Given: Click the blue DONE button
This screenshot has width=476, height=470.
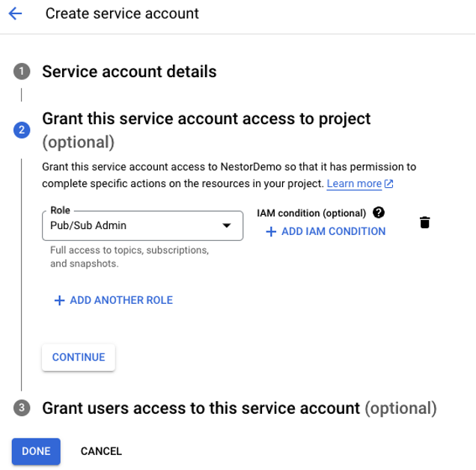Looking at the screenshot, I should [36, 451].
